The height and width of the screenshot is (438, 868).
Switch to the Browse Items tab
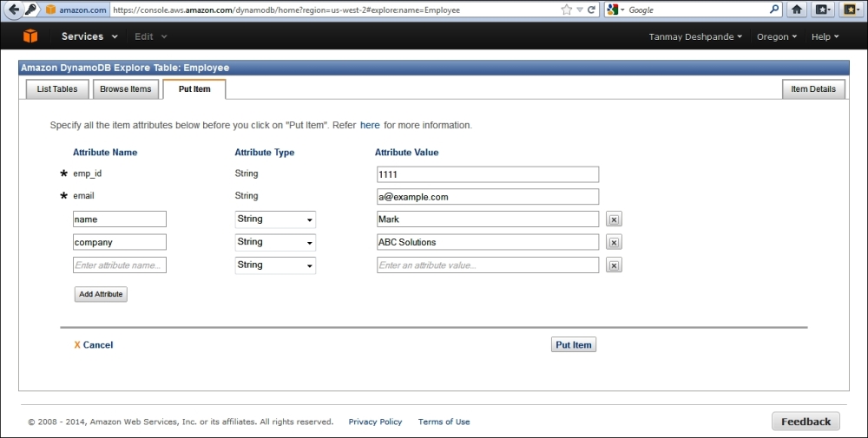tap(126, 89)
